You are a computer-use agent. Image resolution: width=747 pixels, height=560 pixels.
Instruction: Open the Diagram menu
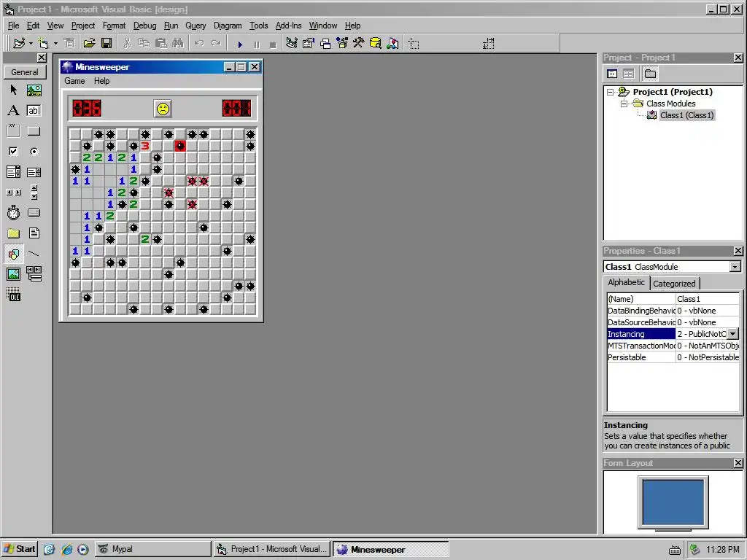click(x=228, y=26)
